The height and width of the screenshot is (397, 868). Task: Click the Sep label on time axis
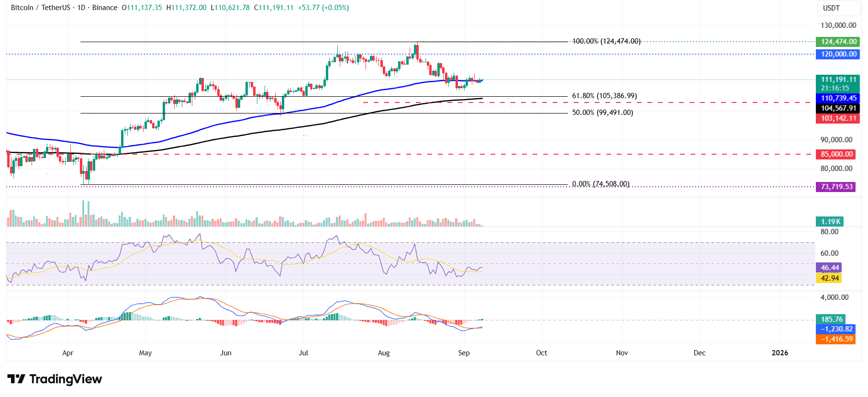click(464, 353)
